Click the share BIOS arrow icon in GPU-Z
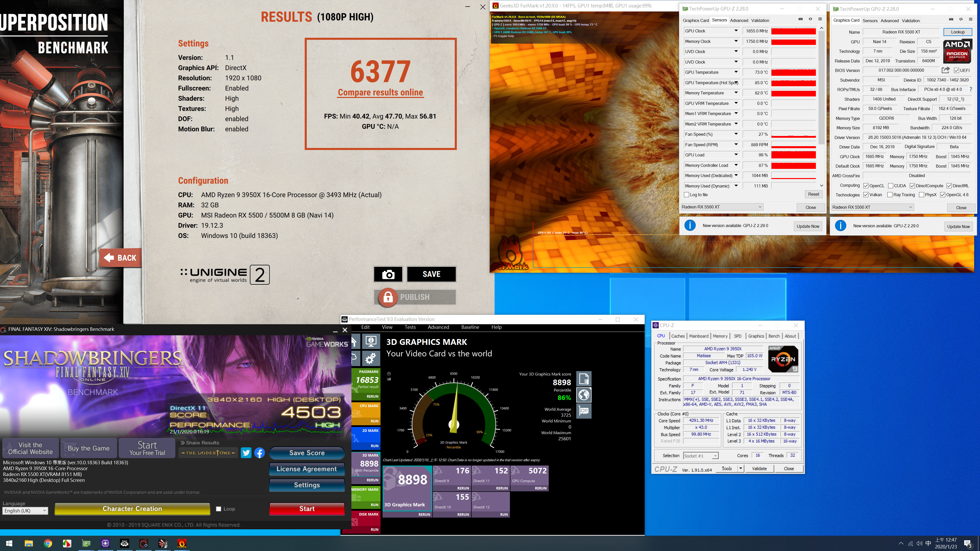This screenshot has width=980, height=551. pyautogui.click(x=945, y=70)
